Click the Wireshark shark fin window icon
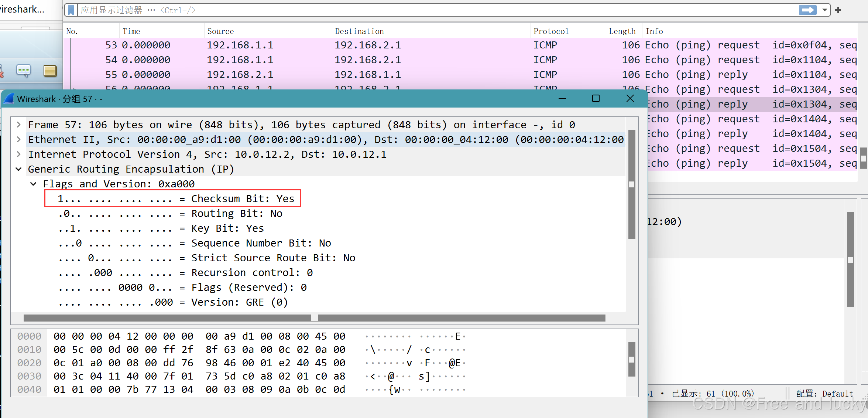 tap(9, 99)
